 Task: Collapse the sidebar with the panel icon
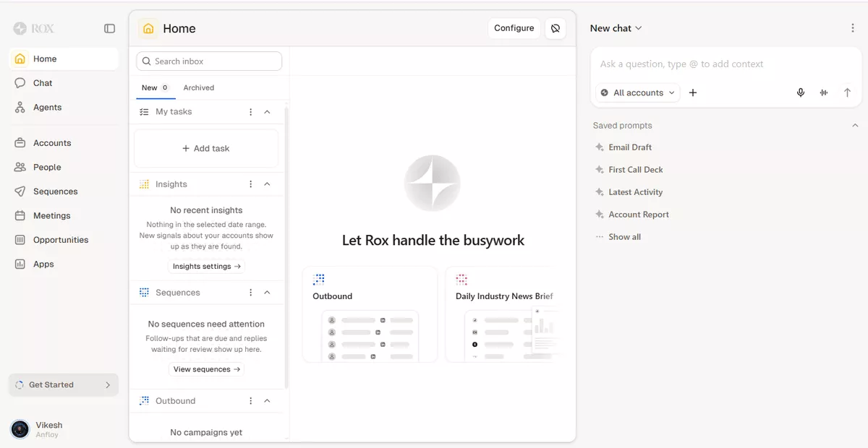tap(109, 28)
